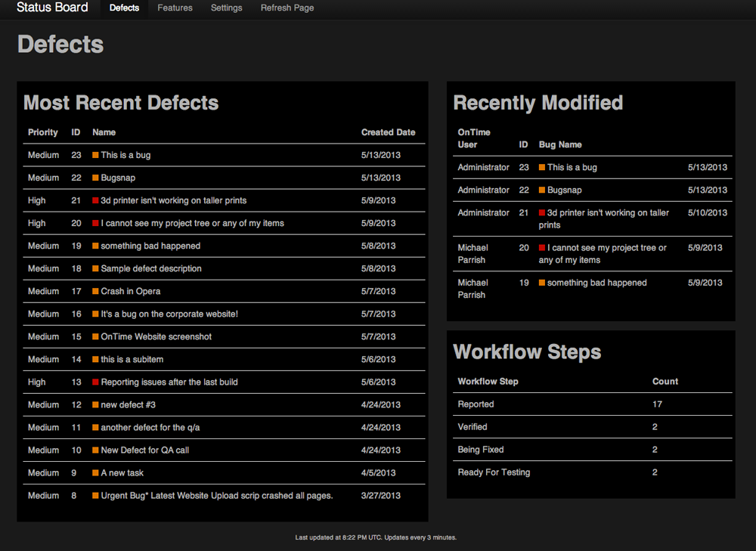Viewport: 756px width, 551px height.
Task: Click the 5/10/2013 date in Recently Modified
Action: click(708, 212)
